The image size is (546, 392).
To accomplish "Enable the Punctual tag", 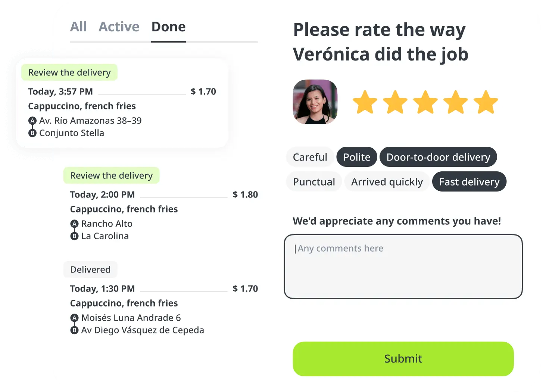I will pyautogui.click(x=314, y=182).
